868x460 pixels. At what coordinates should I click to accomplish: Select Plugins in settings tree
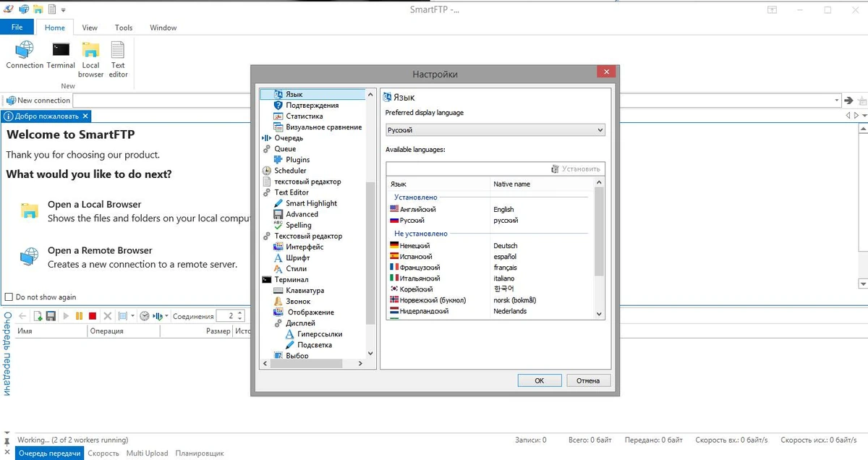297,159
